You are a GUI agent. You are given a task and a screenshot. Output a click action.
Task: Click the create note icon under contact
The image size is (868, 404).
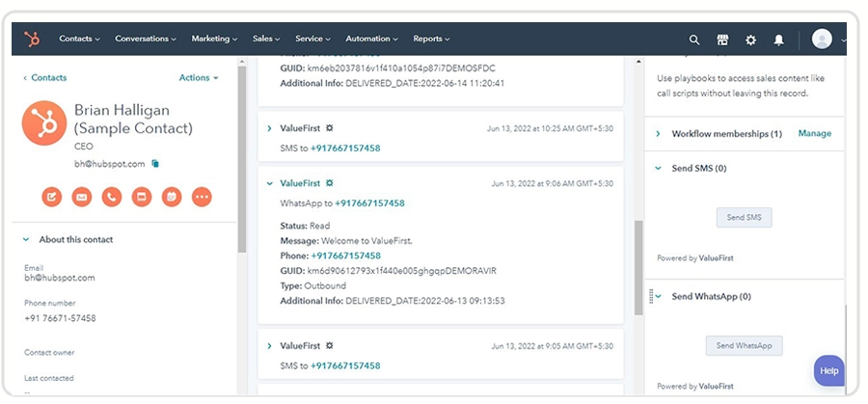pos(51,197)
